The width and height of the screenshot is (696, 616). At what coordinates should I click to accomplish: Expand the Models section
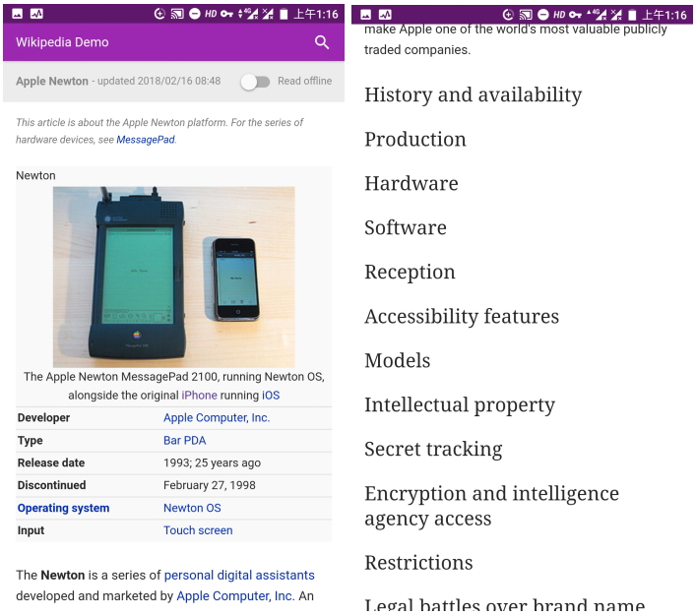398,360
